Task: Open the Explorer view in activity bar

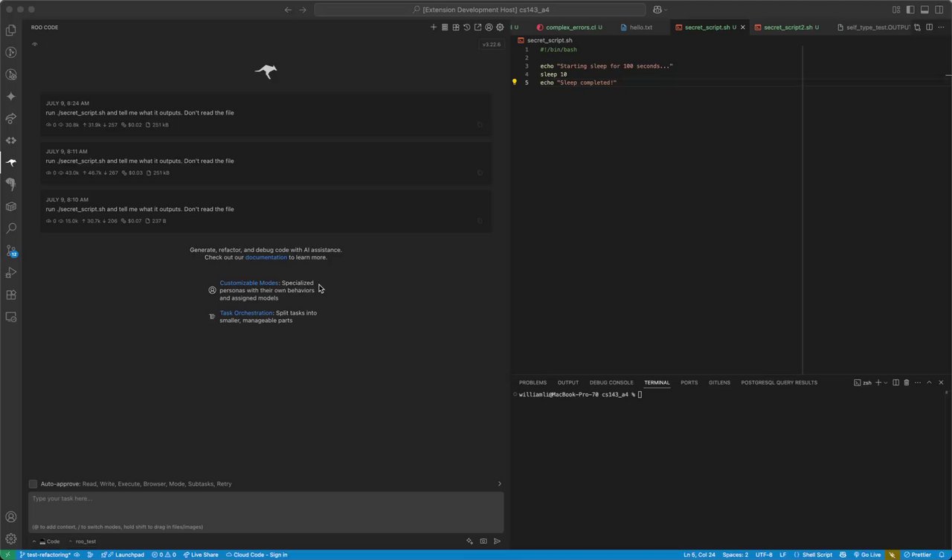Action: click(x=11, y=30)
